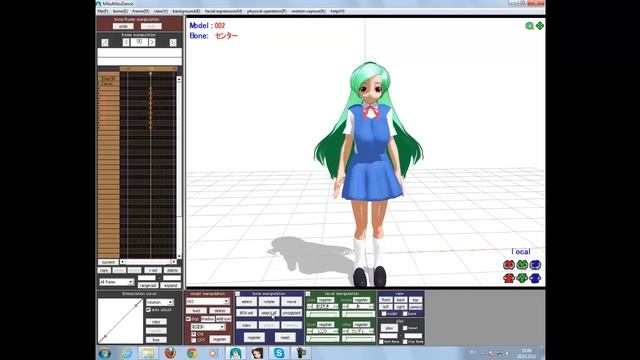640x360 pixels.
Task: Open the 'All frame' dropdown
Action: [116, 282]
